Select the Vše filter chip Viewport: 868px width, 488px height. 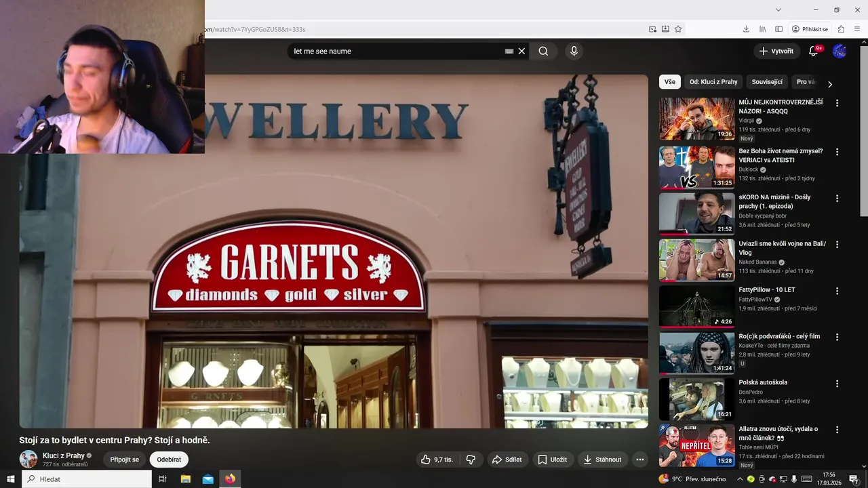(x=669, y=81)
